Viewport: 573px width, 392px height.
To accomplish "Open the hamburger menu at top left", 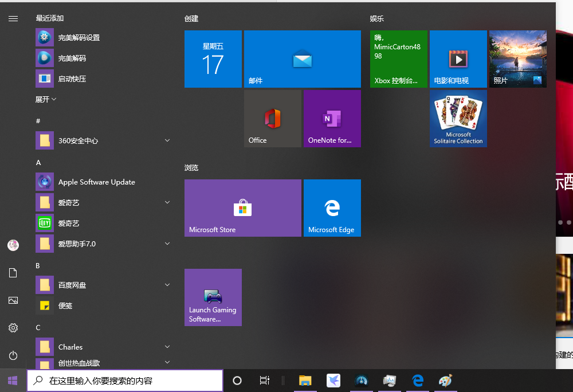I will [13, 19].
